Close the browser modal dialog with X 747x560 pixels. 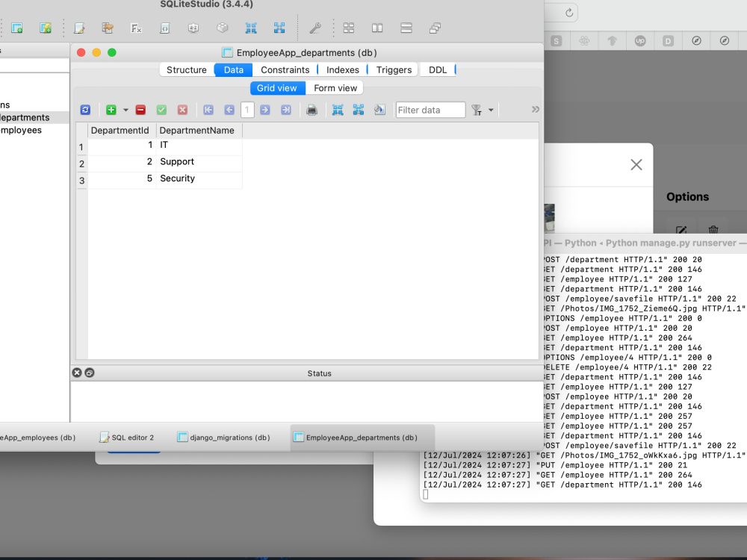636,165
